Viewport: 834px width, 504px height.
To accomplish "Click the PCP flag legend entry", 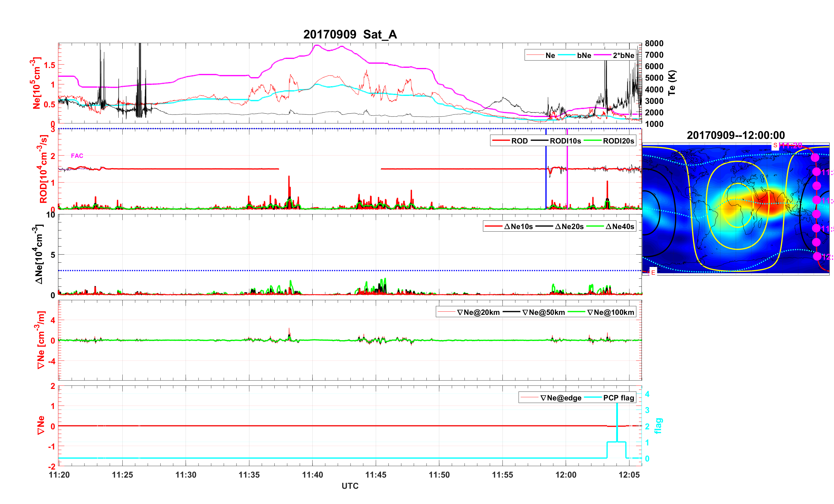I will tap(619, 398).
